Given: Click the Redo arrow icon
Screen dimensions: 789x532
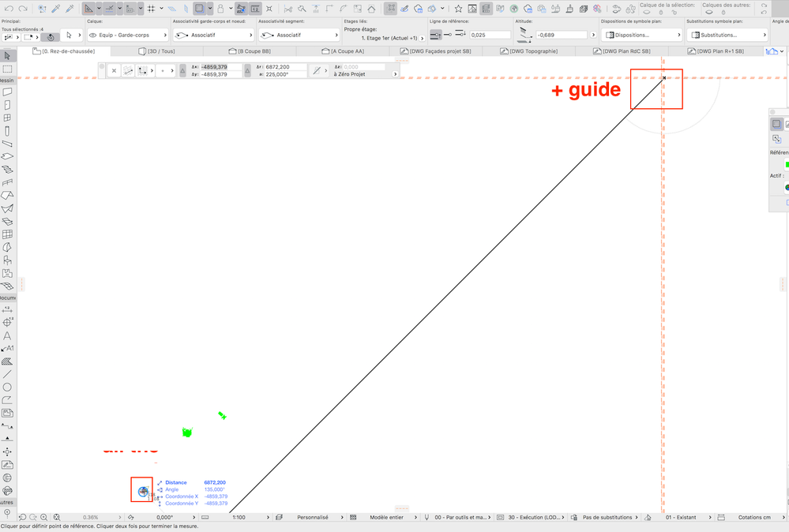Looking at the screenshot, I should [23, 9].
